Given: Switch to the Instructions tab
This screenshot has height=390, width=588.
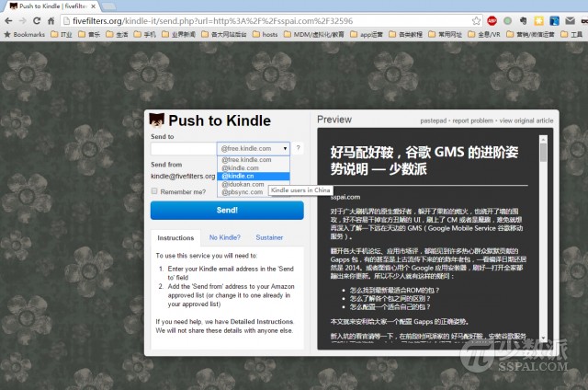Looking at the screenshot, I should point(175,237).
